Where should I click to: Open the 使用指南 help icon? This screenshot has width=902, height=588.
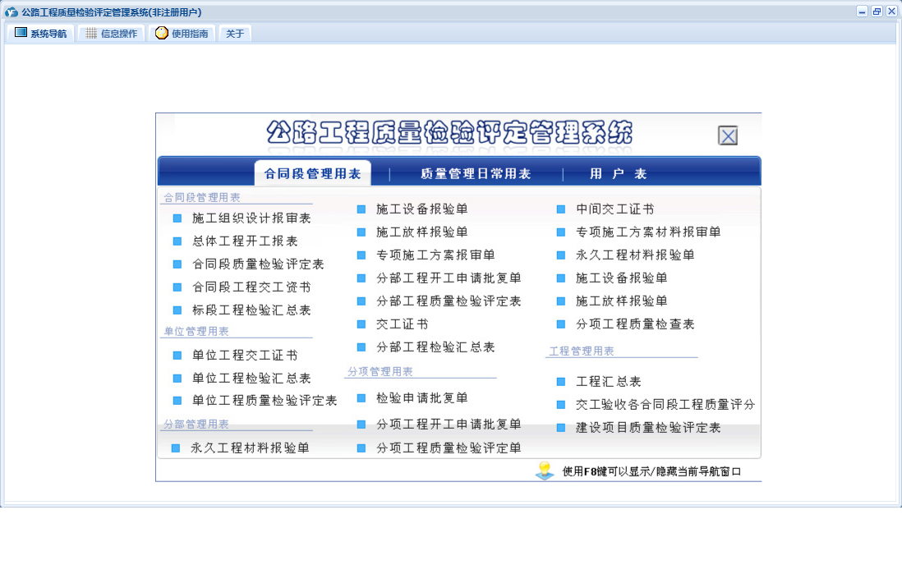click(162, 34)
